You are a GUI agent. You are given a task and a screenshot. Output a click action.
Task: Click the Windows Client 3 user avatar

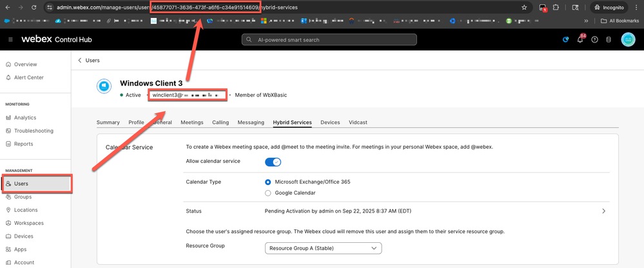104,86
